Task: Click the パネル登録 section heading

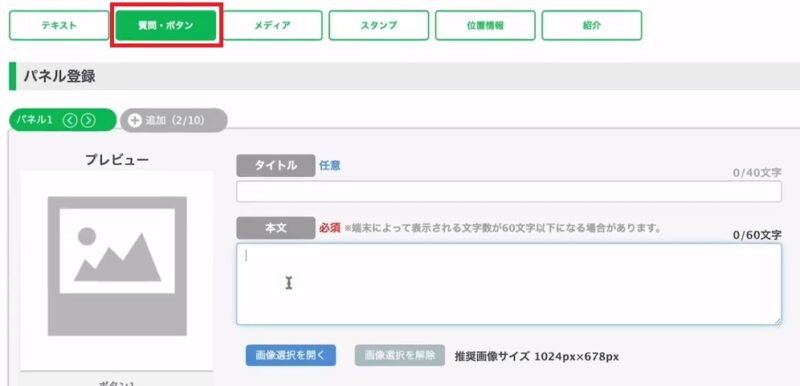Action: click(x=59, y=76)
